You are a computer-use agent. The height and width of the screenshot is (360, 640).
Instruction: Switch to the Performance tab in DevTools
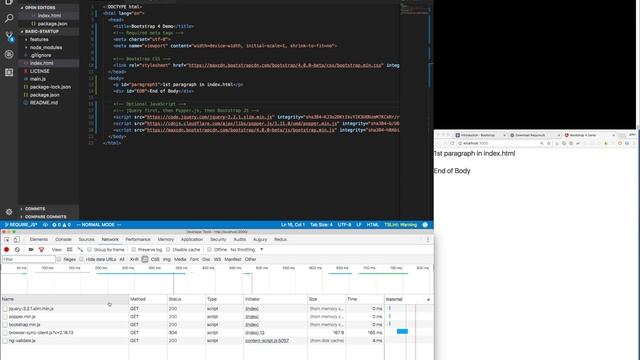138,240
